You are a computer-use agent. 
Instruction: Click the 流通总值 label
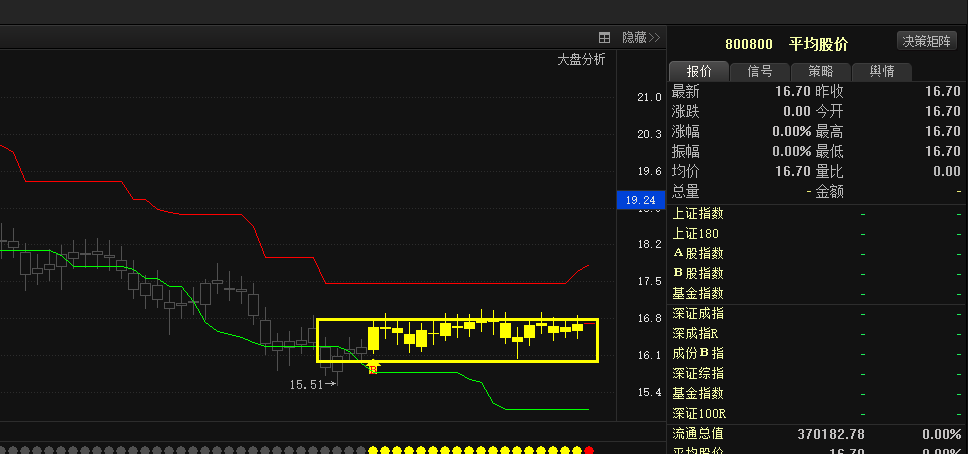tap(698, 434)
